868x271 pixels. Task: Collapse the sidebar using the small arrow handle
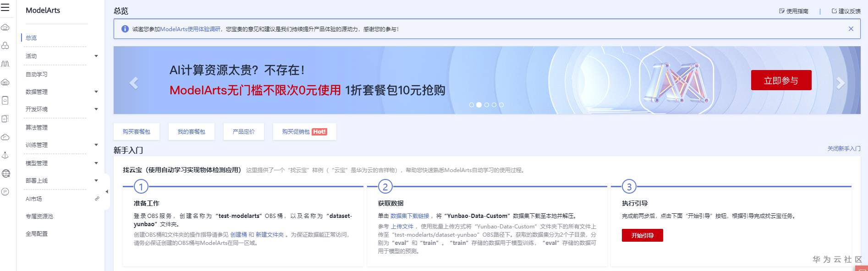pos(107,192)
